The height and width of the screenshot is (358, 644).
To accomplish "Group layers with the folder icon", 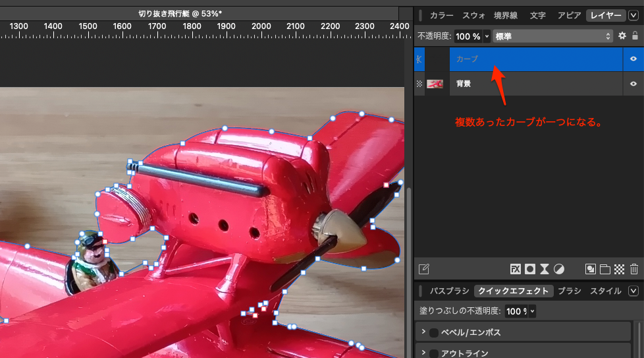I will [605, 269].
